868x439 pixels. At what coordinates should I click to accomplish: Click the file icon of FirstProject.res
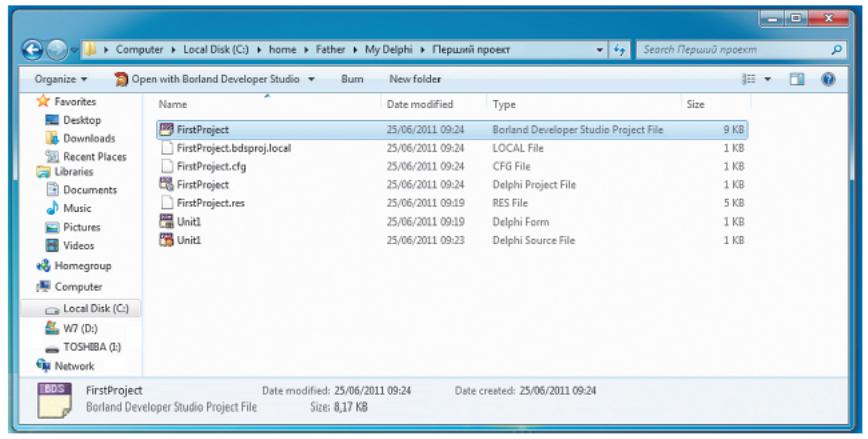click(x=167, y=203)
